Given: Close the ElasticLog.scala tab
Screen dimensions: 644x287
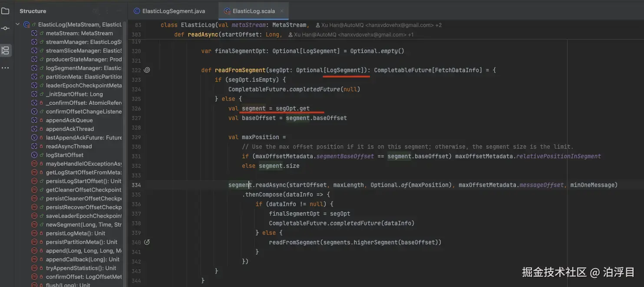Looking at the screenshot, I should coord(282,10).
